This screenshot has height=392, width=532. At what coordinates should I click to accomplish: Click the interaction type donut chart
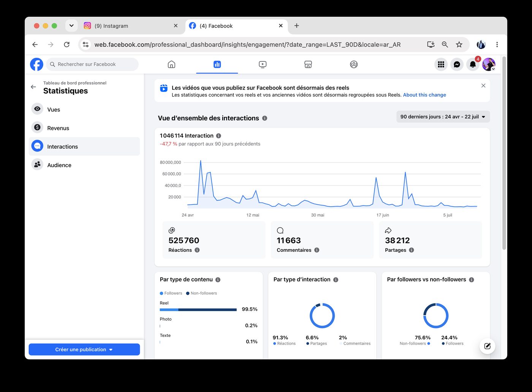[x=322, y=316]
